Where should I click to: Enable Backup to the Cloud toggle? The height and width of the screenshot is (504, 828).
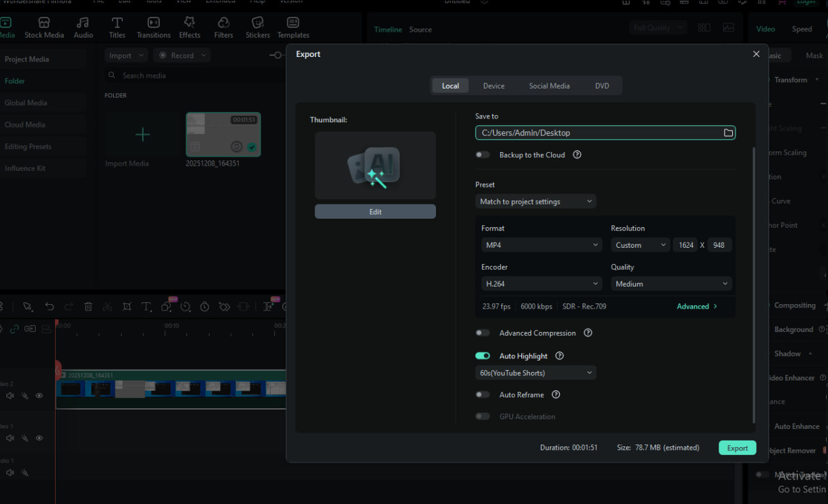point(483,155)
